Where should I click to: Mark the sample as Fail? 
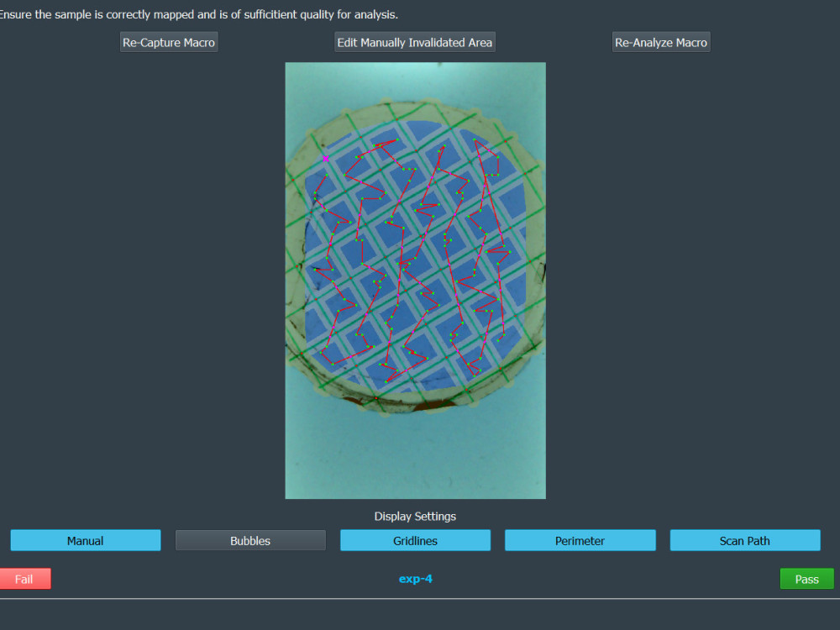(24, 579)
